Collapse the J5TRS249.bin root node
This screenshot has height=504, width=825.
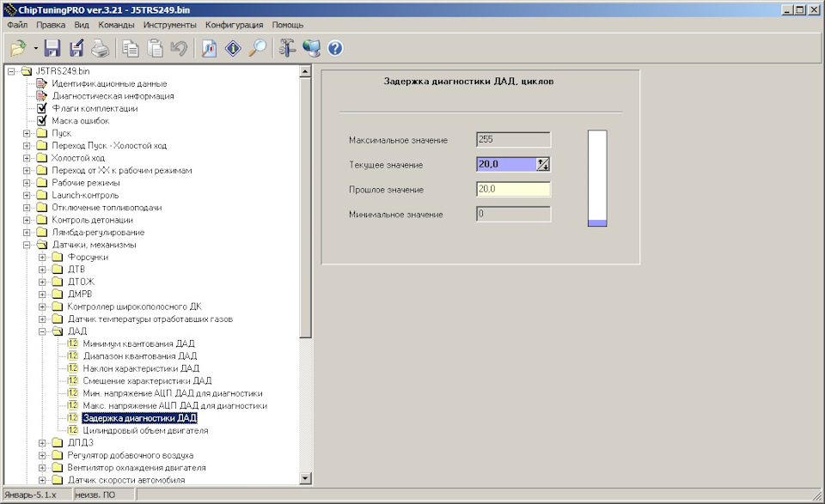pos(11,71)
